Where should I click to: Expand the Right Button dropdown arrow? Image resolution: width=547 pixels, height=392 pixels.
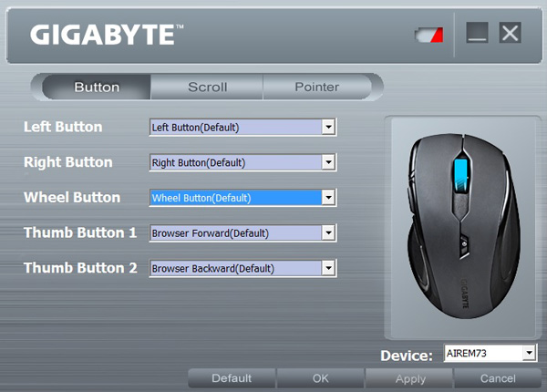328,162
